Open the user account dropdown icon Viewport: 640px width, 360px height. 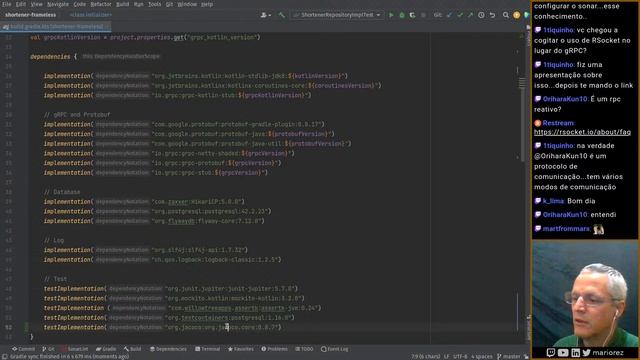click(x=265, y=15)
